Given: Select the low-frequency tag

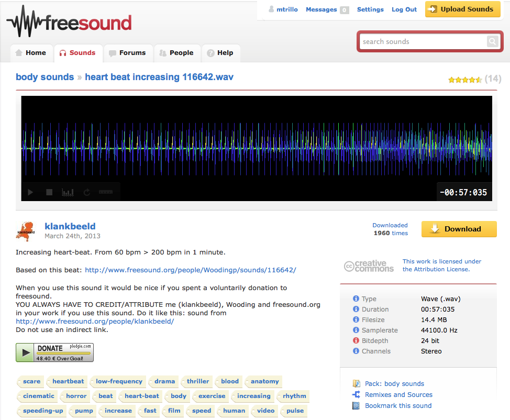Looking at the screenshot, I should pyautogui.click(x=118, y=381).
